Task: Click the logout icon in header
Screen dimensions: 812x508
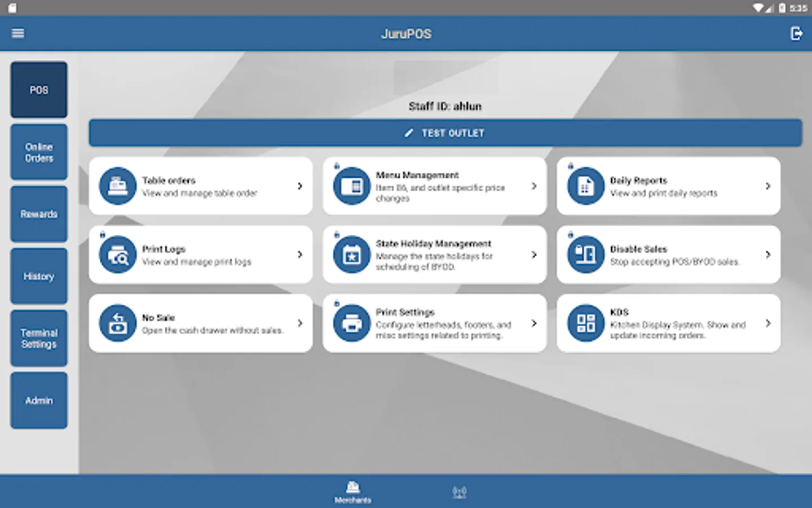Action: pos(796,33)
